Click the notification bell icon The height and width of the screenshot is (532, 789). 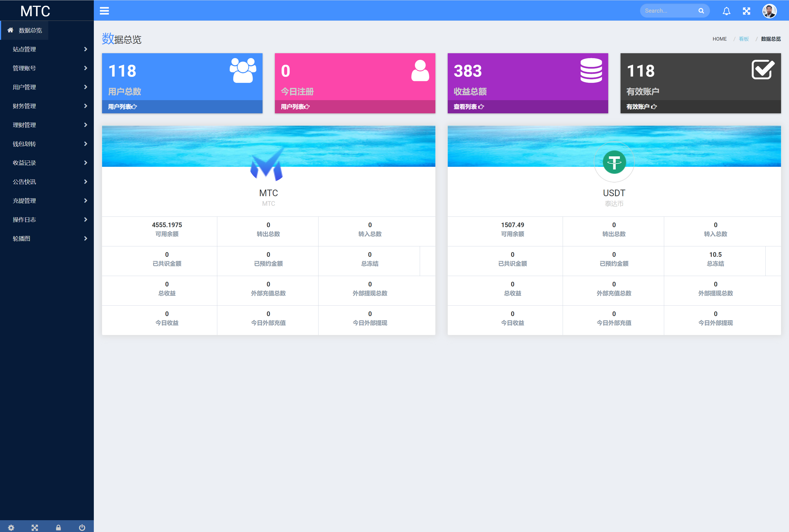tap(727, 10)
